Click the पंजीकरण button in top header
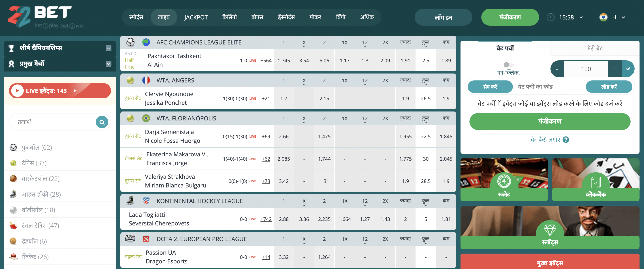The width and height of the screenshot is (644, 269). coord(510,17)
